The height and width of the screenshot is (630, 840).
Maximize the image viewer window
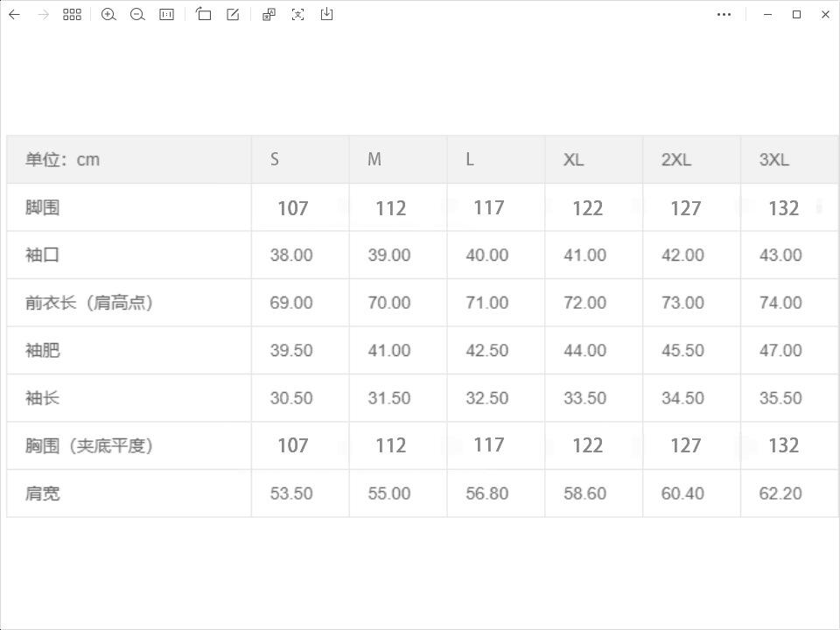coord(797,15)
